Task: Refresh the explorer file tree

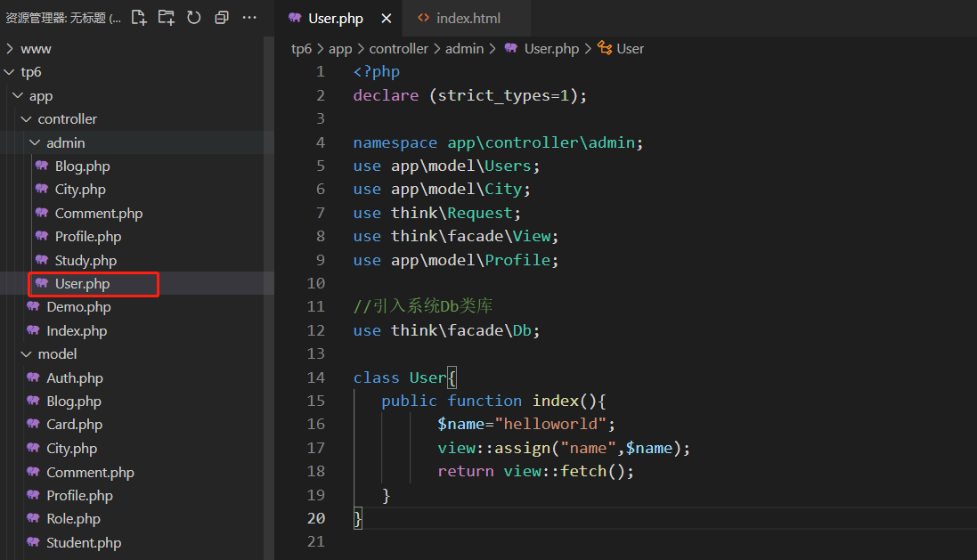Action: 194,18
